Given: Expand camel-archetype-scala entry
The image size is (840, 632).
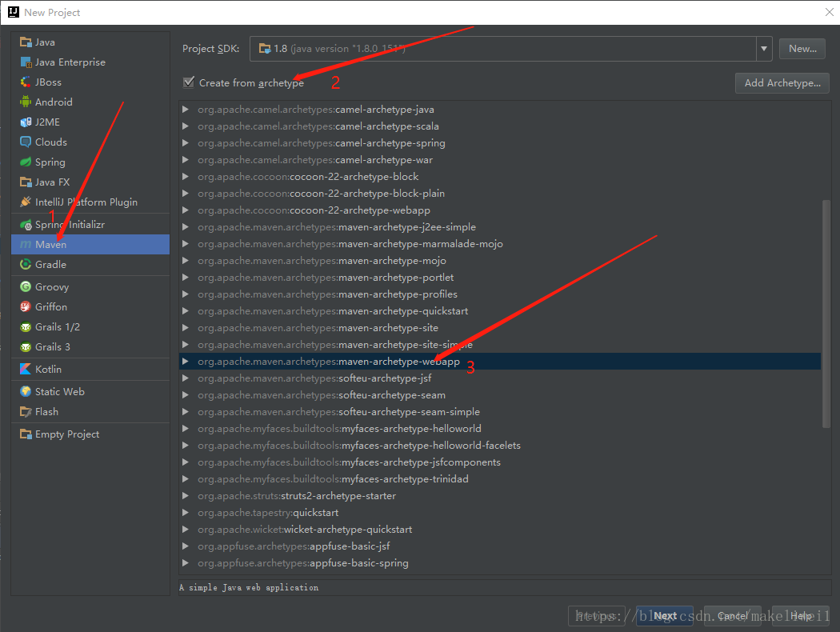Looking at the screenshot, I should (x=186, y=126).
